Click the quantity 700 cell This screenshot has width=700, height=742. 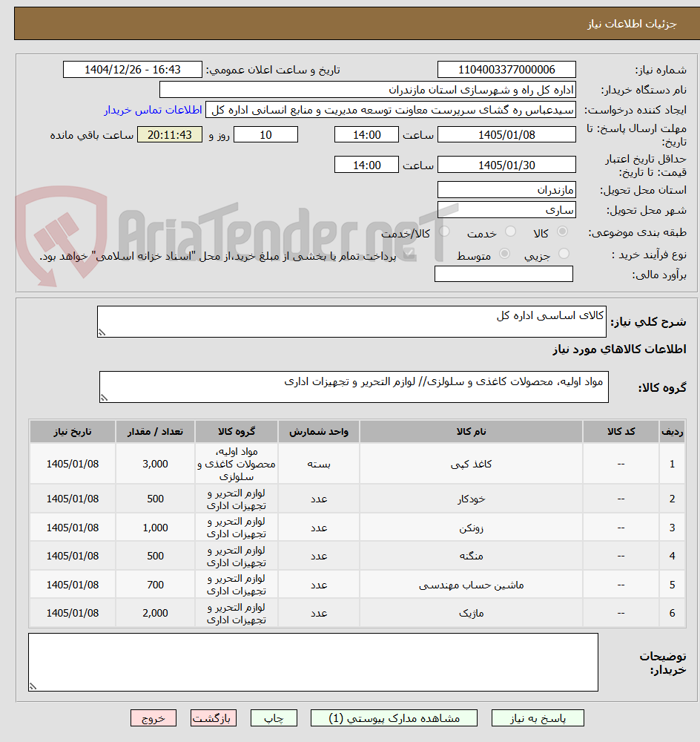pos(155,585)
